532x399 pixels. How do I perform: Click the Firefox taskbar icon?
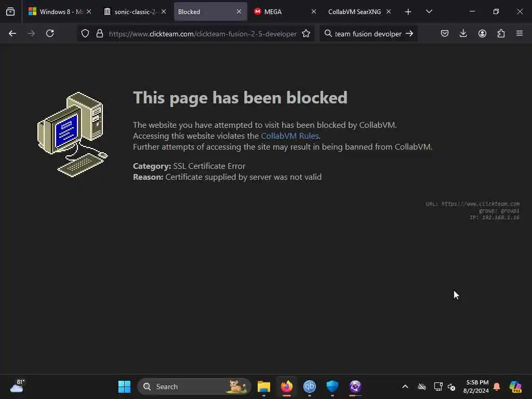click(287, 387)
